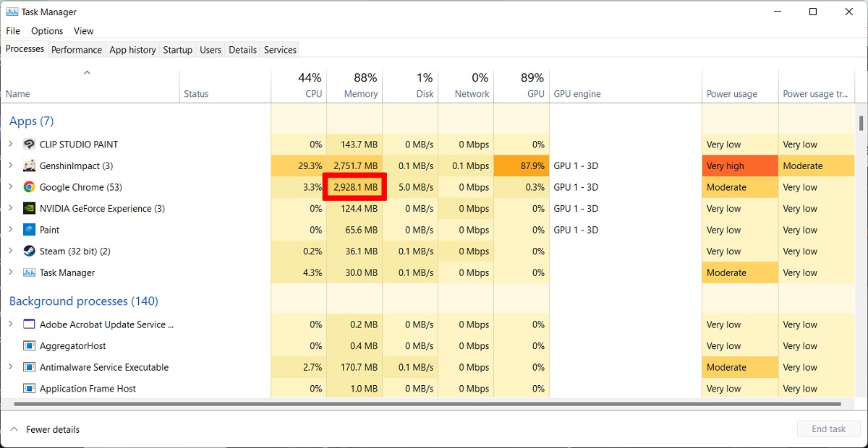
Task: Click the Antimalware Service Executable icon
Action: (x=29, y=367)
